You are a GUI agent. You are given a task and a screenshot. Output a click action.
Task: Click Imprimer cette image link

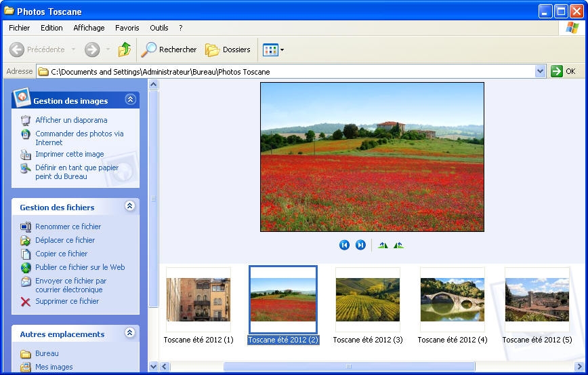click(70, 154)
